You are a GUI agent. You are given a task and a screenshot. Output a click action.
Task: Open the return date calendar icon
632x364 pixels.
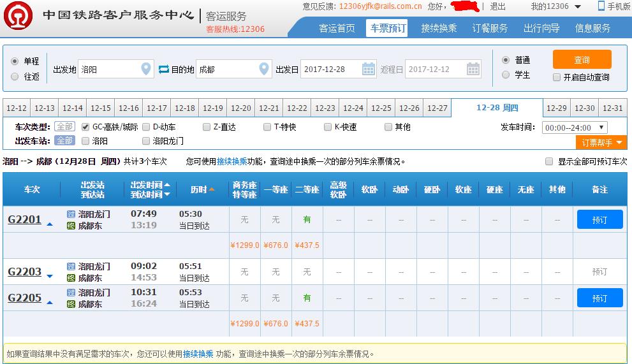point(473,69)
